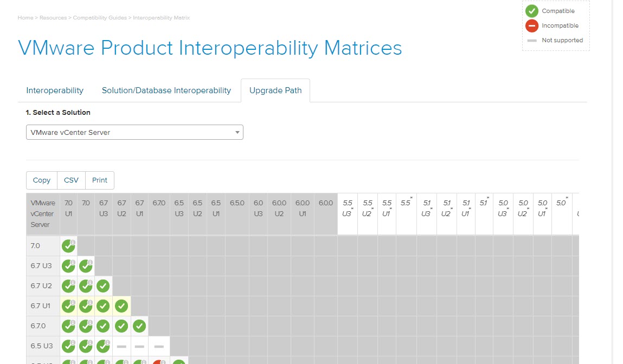623x364 pixels.
Task: Switch to the Interoperability tab
Action: point(55,90)
